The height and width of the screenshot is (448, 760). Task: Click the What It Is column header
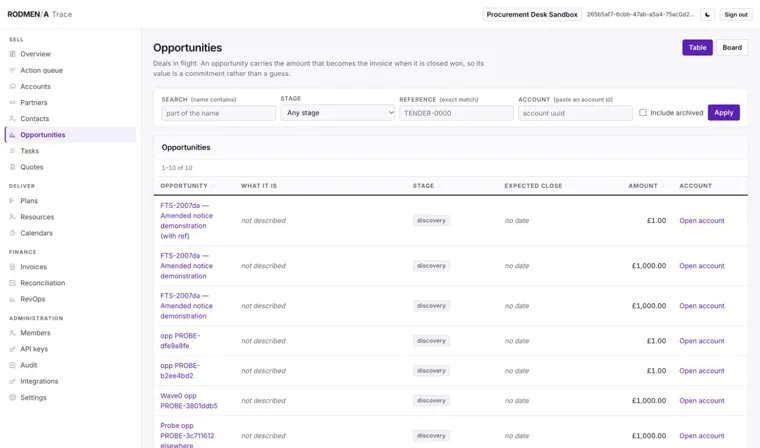pyautogui.click(x=259, y=186)
